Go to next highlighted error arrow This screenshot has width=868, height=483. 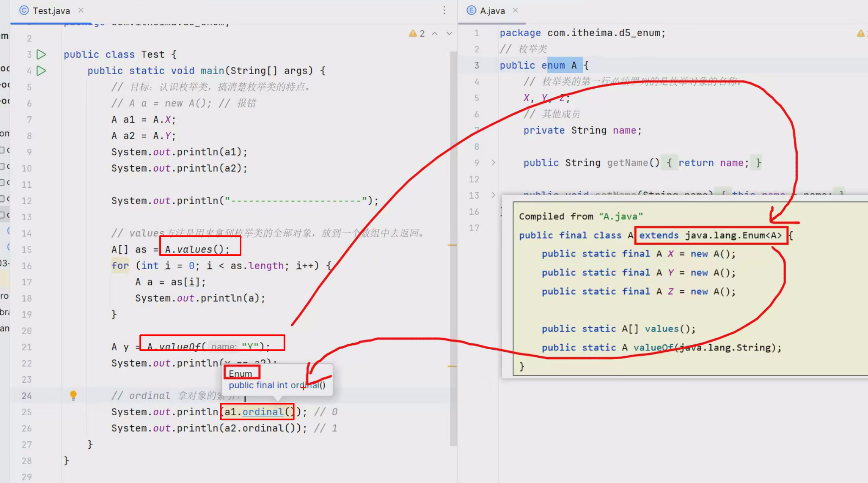pos(449,33)
